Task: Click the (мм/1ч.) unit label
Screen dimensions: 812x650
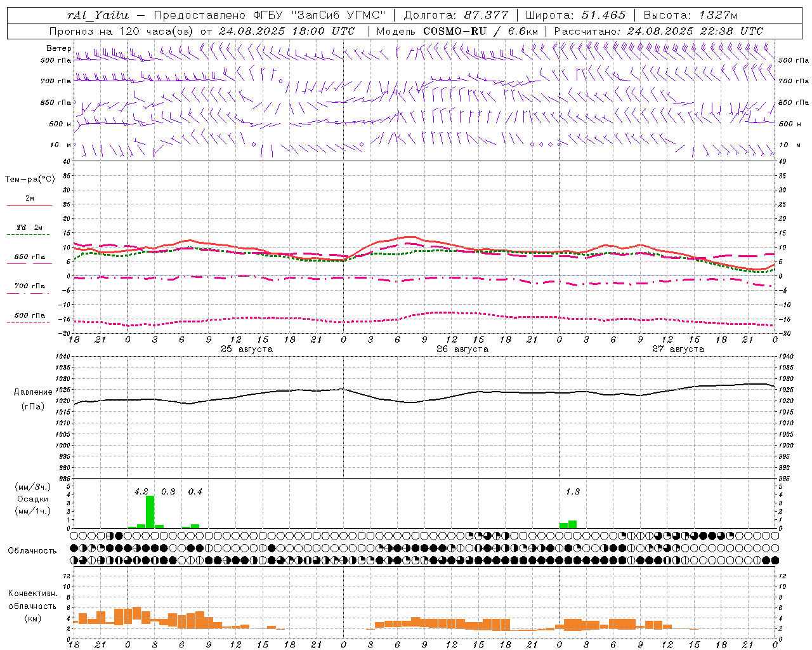Action: pyautogui.click(x=32, y=511)
